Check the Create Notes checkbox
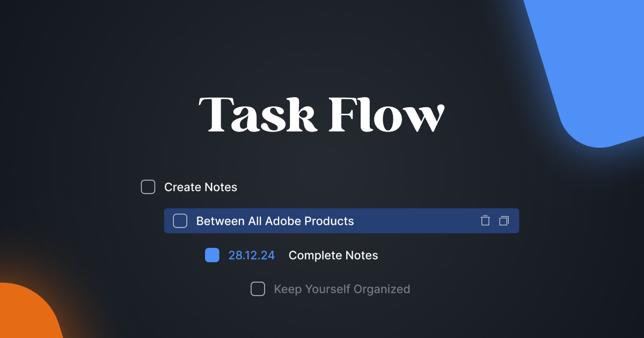The image size is (644, 338). 148,187
